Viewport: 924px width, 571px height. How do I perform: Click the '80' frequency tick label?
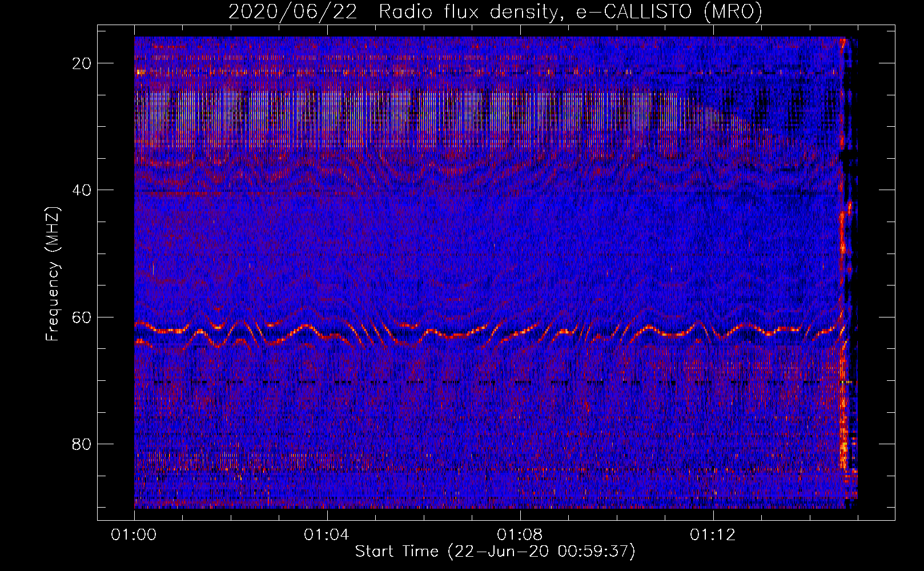82,444
